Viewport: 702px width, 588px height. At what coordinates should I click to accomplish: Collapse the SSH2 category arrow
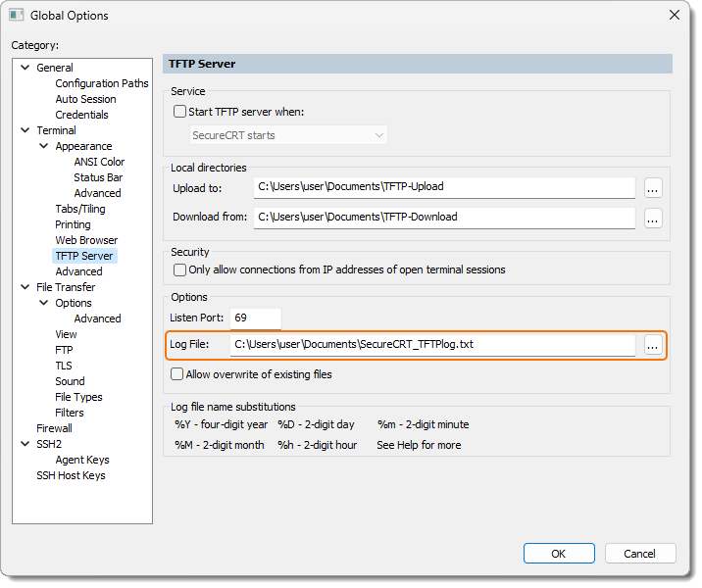(25, 445)
